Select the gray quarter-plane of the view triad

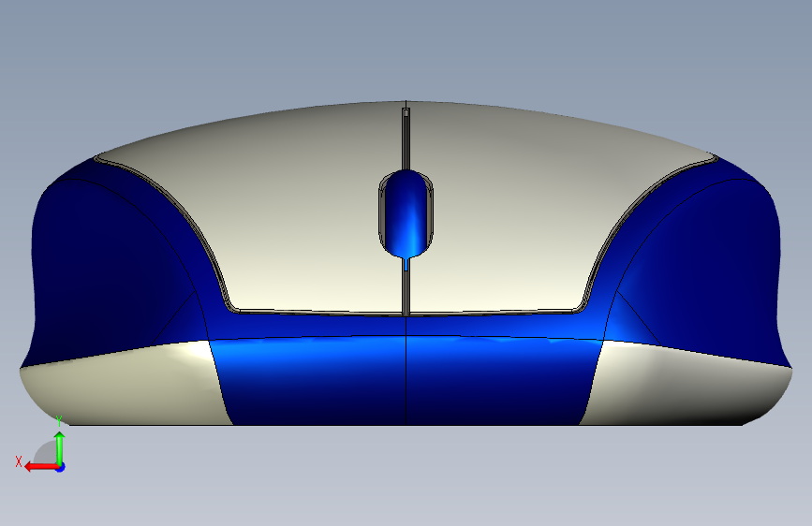[47, 454]
